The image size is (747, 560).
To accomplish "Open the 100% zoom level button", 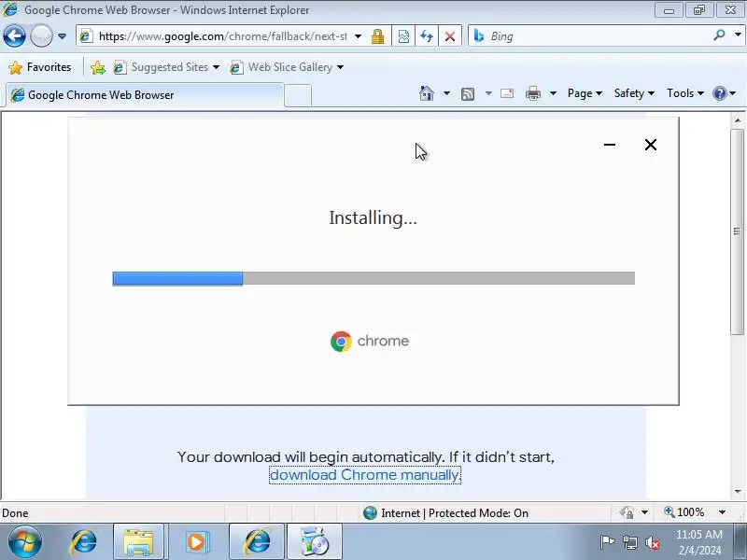I will (684, 512).
